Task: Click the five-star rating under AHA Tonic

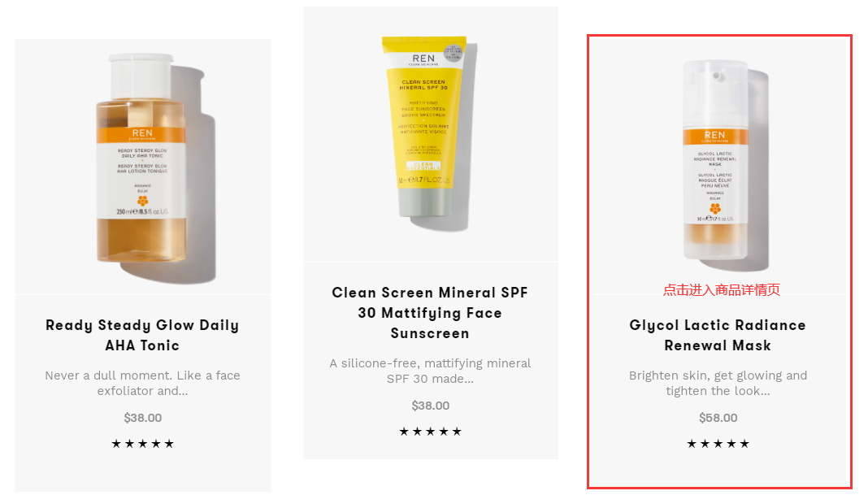Action: (143, 444)
